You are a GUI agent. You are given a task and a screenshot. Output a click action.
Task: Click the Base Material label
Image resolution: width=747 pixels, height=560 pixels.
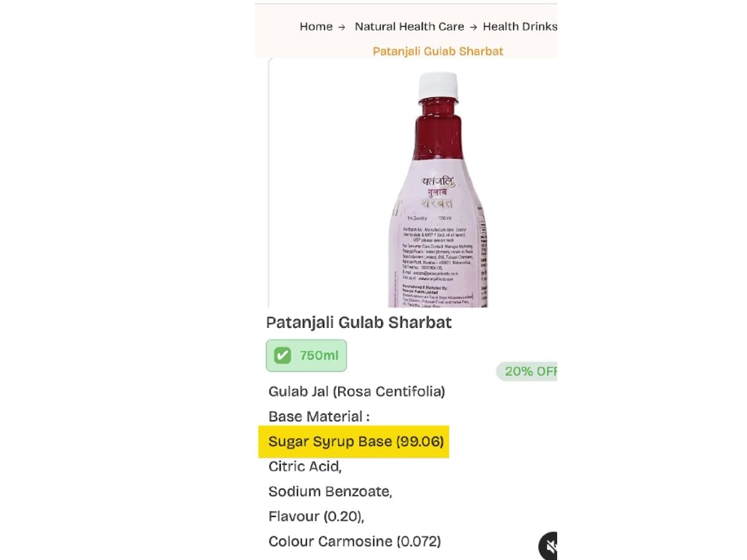[319, 417]
